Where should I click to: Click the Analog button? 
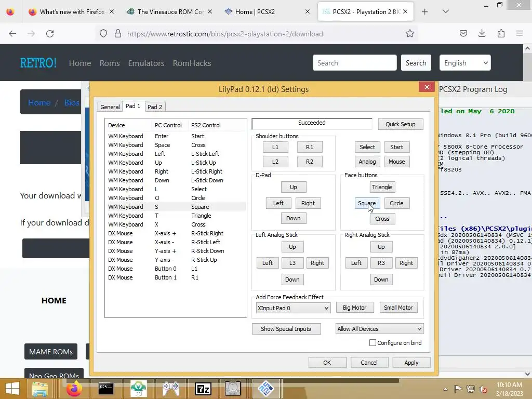coord(367,162)
